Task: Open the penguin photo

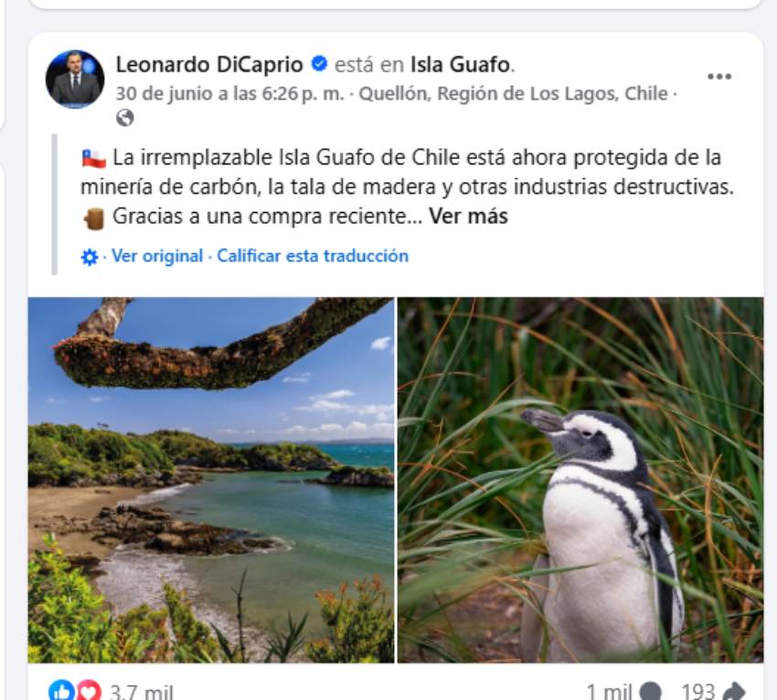Action: [x=580, y=480]
